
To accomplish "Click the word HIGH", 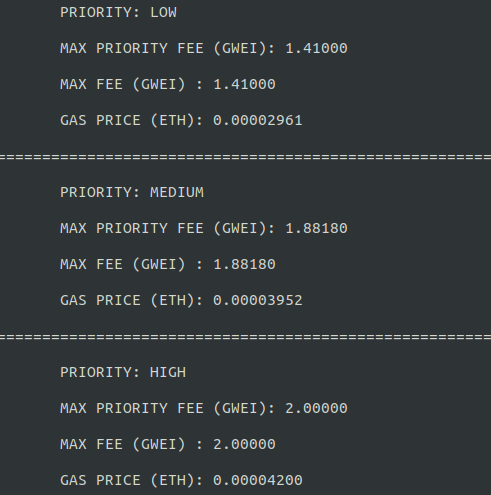I will coord(168,373).
